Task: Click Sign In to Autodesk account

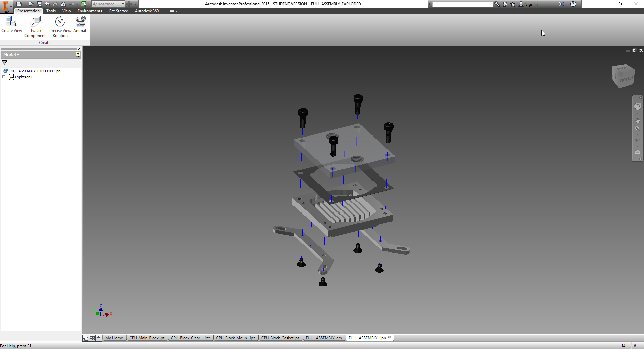Action: click(531, 4)
